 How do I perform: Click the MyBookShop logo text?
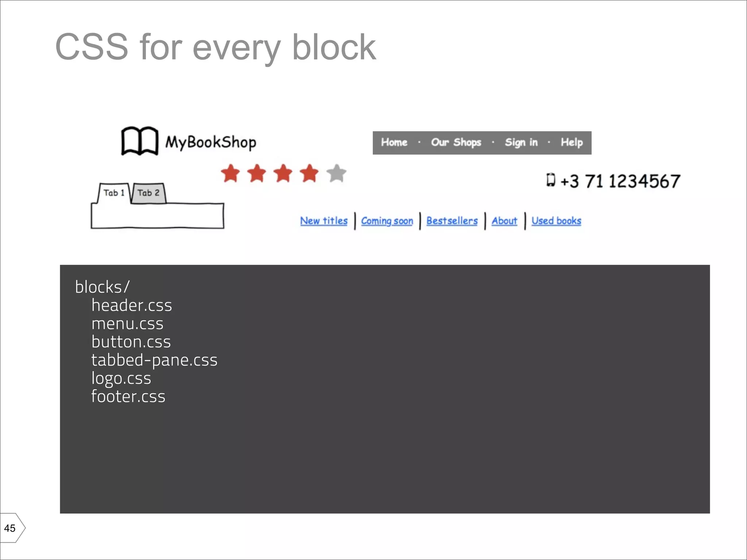211,143
